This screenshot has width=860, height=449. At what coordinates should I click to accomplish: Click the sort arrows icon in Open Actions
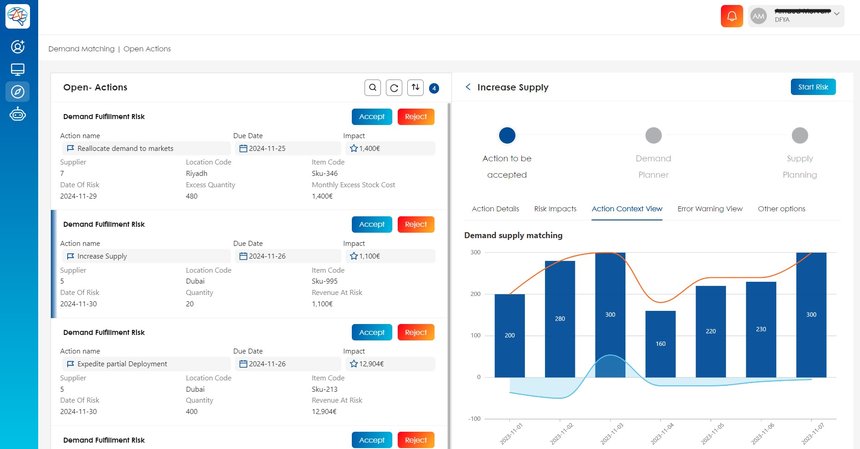tap(415, 87)
